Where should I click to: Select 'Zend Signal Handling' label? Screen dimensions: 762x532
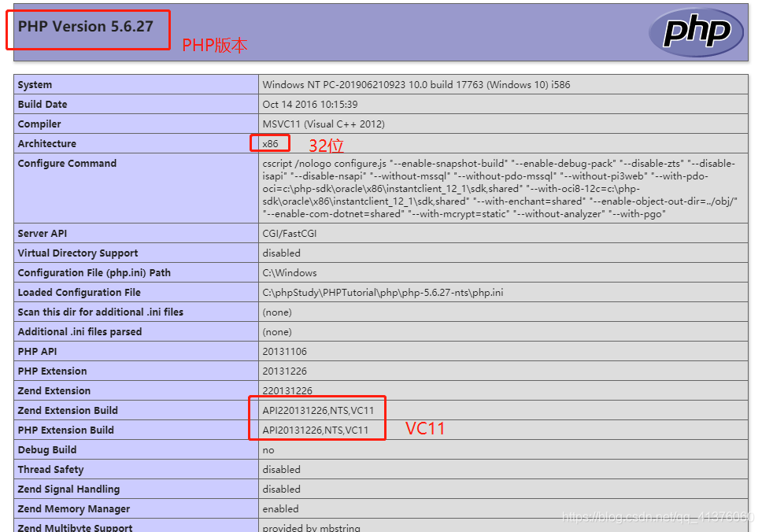point(68,490)
